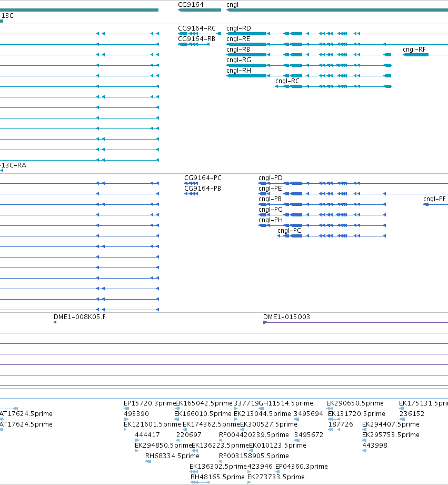
Task: Click the cngl-PD protein label
Action: pos(271,178)
